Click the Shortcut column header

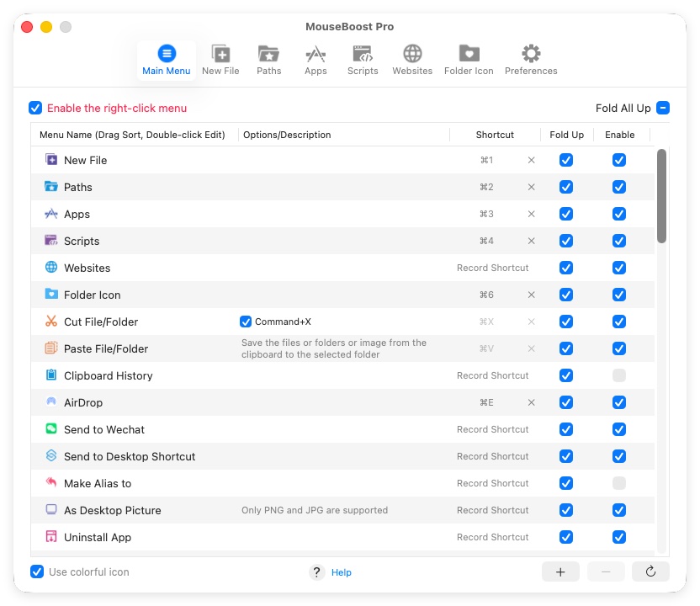point(495,135)
